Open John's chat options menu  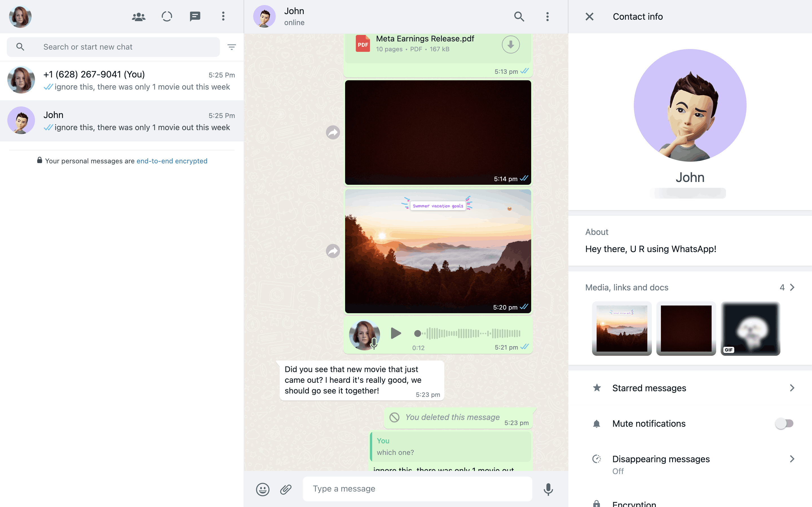pos(547,16)
